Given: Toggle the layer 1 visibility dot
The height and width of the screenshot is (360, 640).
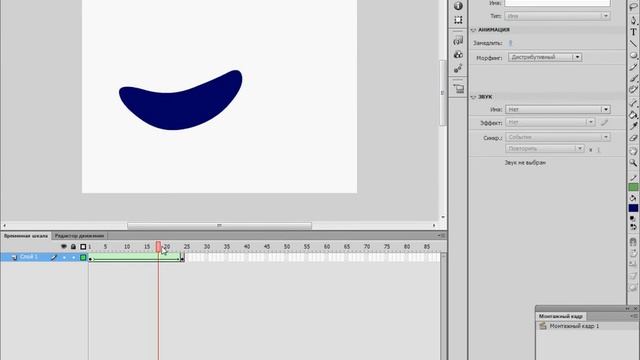Looking at the screenshot, I should click(x=64, y=257).
